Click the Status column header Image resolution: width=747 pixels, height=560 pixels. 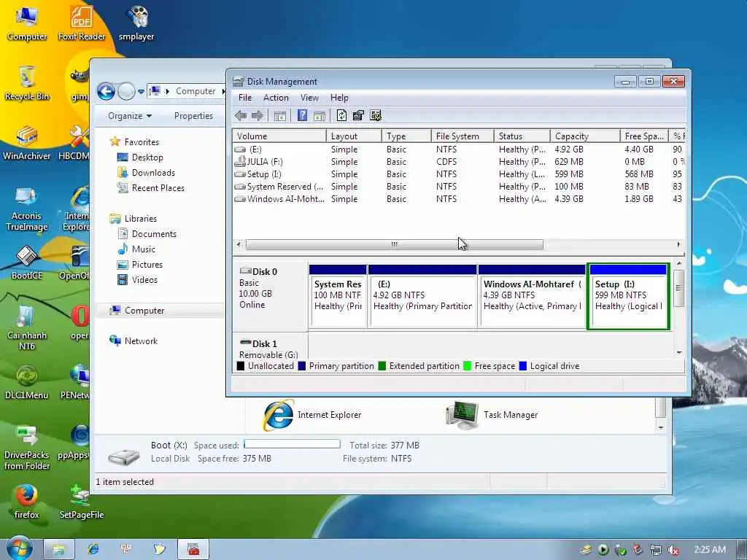tap(522, 136)
